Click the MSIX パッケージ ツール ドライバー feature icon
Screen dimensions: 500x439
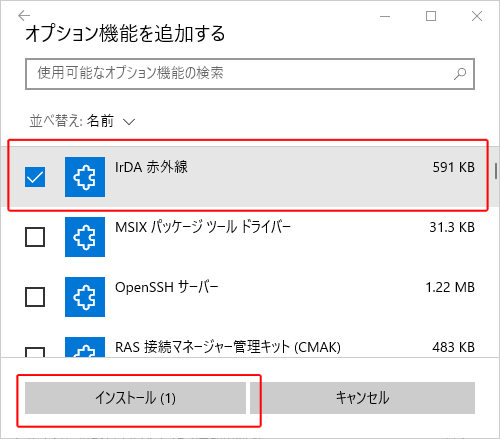point(85,237)
